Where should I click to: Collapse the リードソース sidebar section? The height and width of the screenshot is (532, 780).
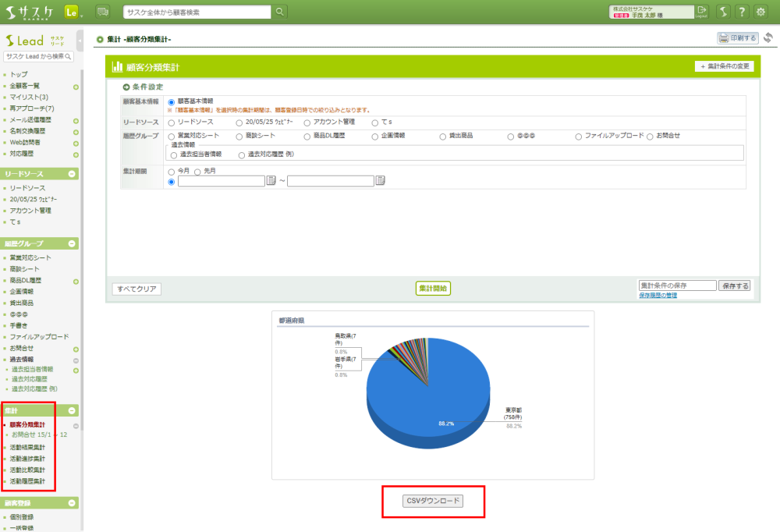72,174
